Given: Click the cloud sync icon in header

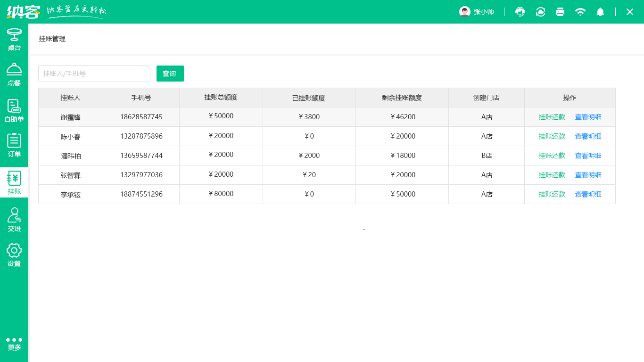Looking at the screenshot, I should coord(540,12).
